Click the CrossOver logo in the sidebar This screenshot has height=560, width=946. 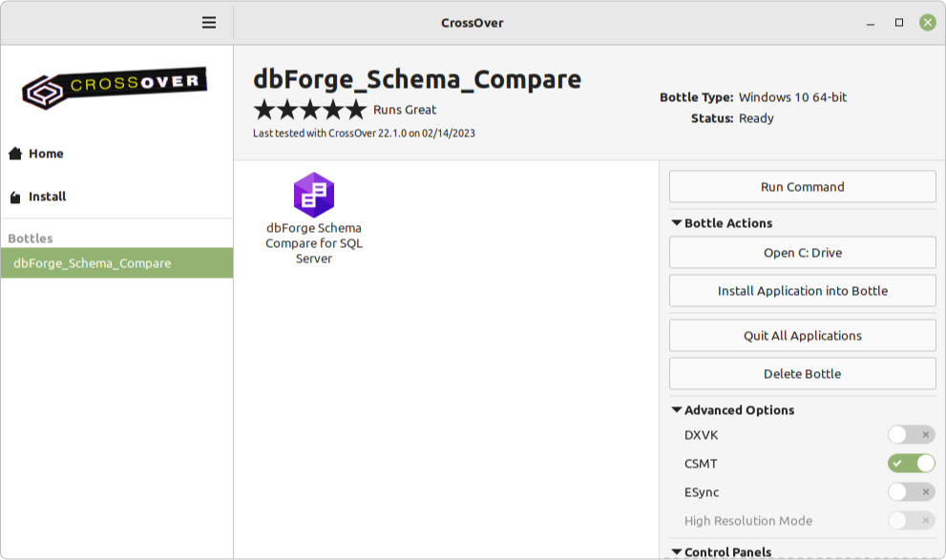(115, 88)
